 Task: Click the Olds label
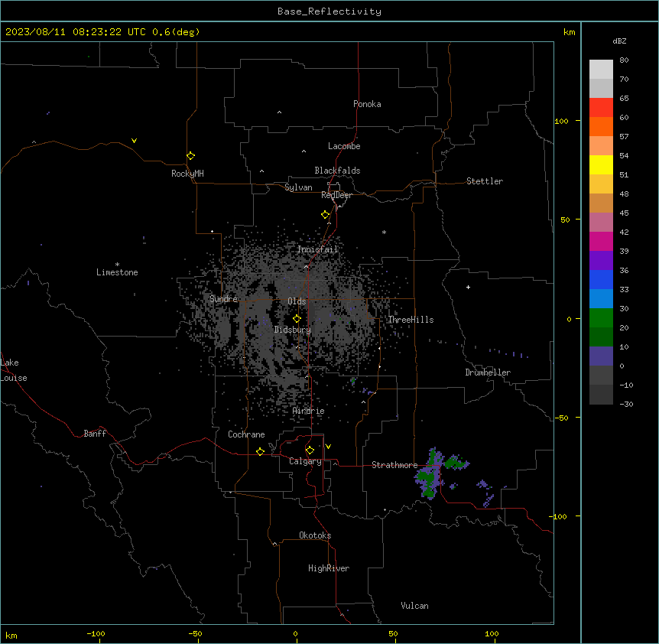pos(297,301)
